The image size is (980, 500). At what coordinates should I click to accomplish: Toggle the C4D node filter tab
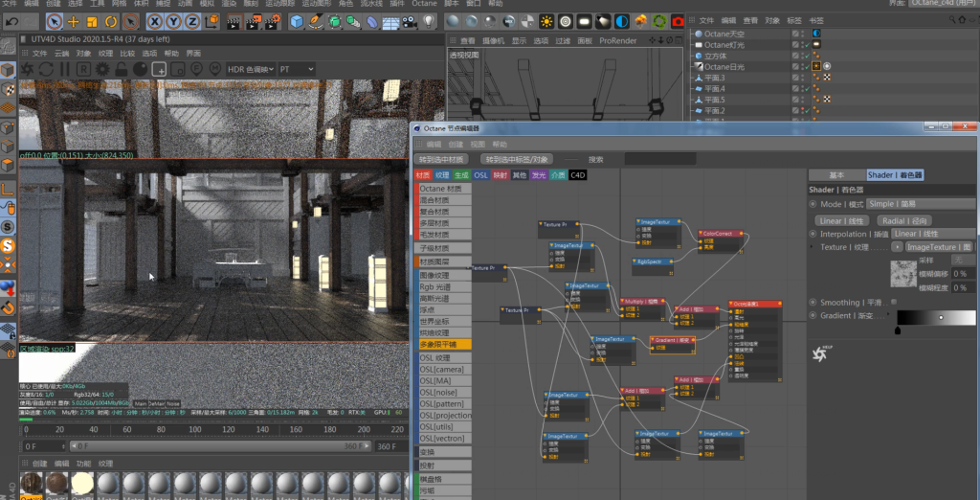[577, 175]
